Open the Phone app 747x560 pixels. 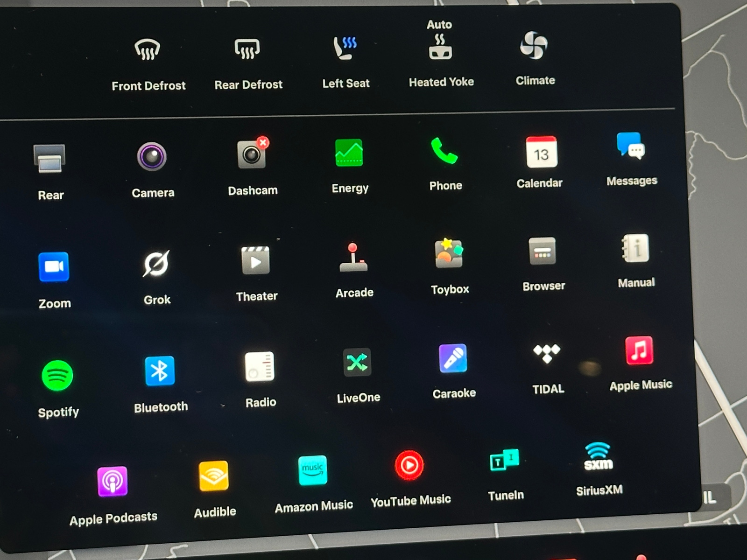[x=444, y=150]
